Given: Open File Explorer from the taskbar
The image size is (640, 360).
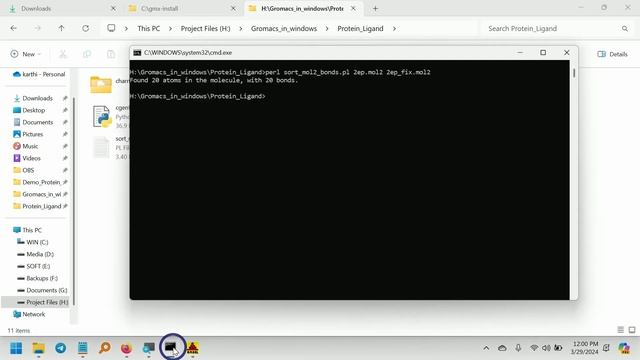Looking at the screenshot, I should (39, 348).
